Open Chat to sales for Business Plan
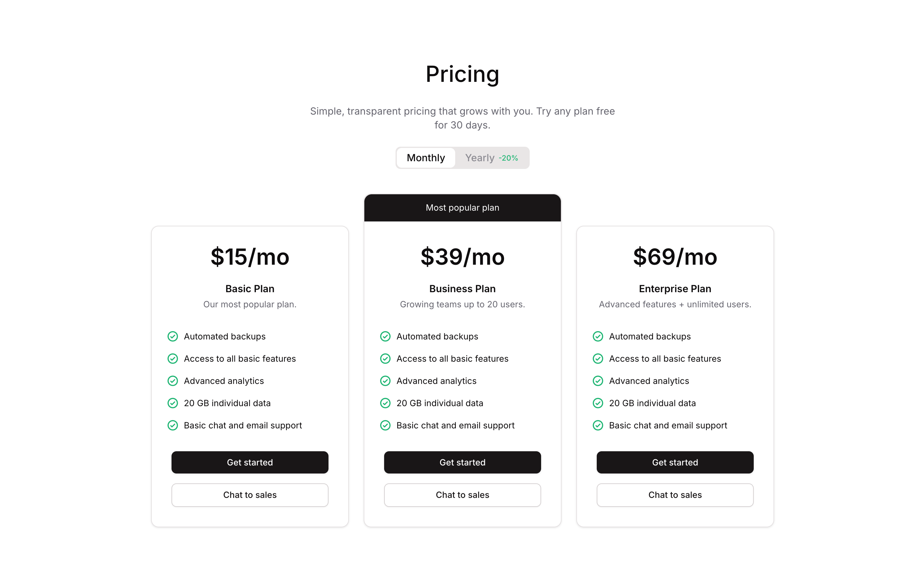 click(x=462, y=495)
